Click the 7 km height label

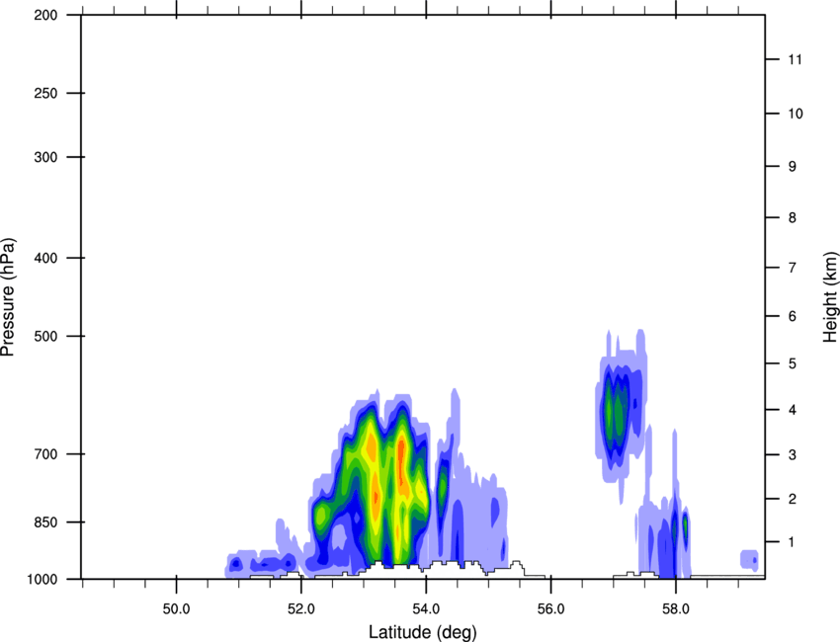793,268
